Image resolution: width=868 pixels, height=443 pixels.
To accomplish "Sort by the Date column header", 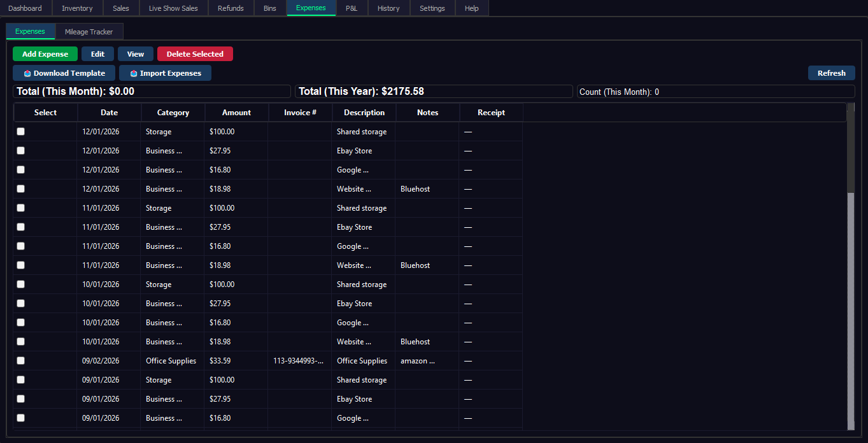I will 109,113.
